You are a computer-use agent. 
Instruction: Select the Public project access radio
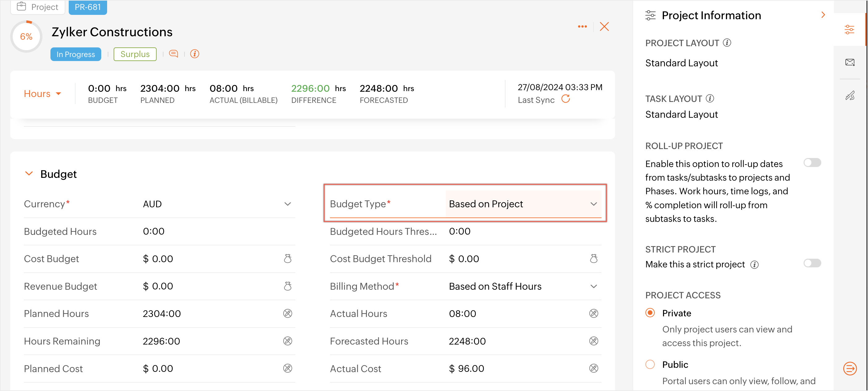pyautogui.click(x=650, y=364)
